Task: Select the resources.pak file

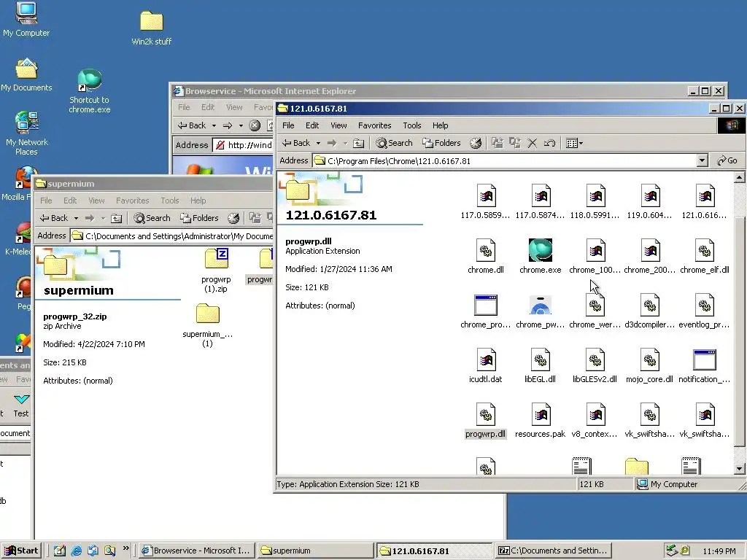Action: [x=541, y=420]
